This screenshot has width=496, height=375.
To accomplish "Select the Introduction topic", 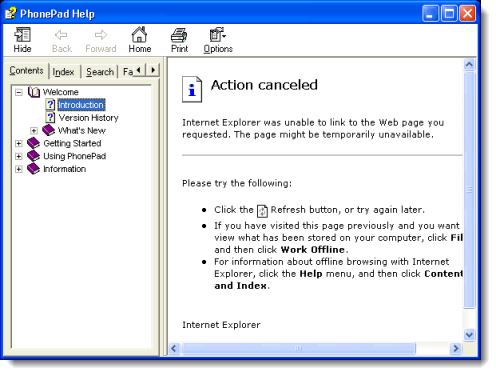I will 81,105.
